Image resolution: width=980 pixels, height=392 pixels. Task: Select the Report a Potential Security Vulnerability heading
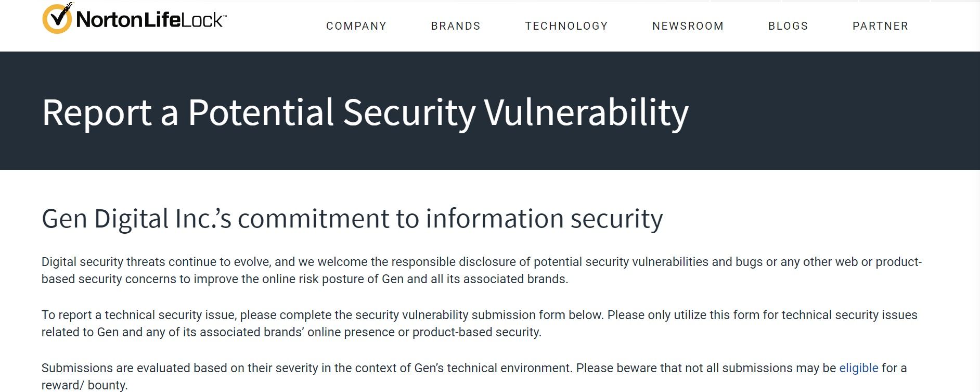click(x=366, y=112)
